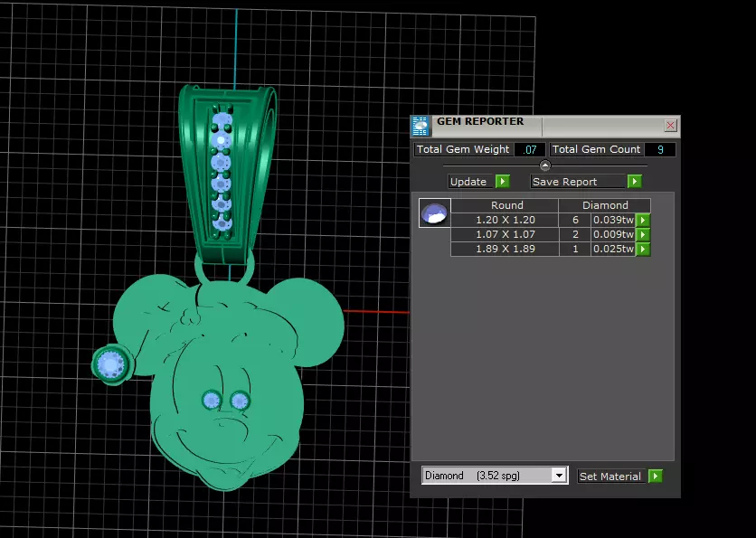Click the green arrow for 0.025tw row
756x538 pixels.
[x=643, y=250]
